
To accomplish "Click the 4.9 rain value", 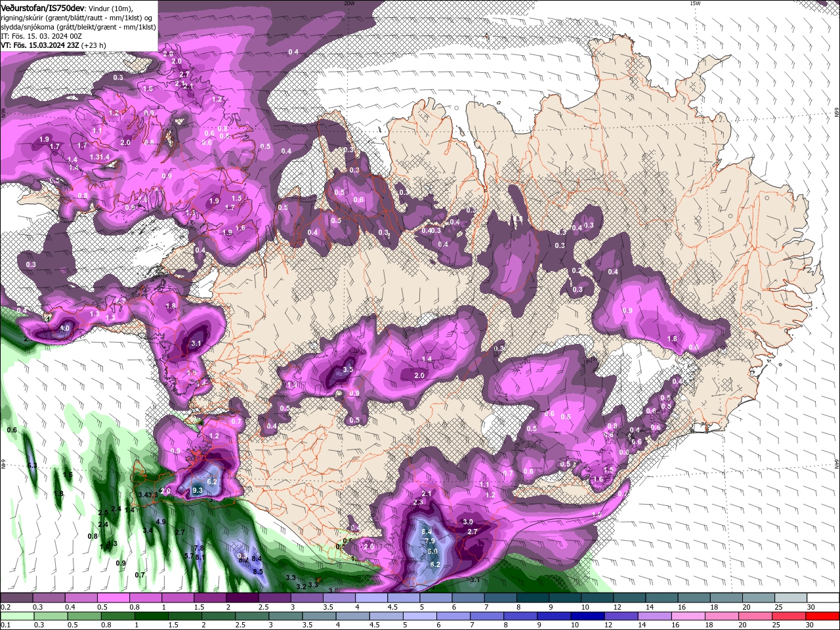I will pos(161,522).
